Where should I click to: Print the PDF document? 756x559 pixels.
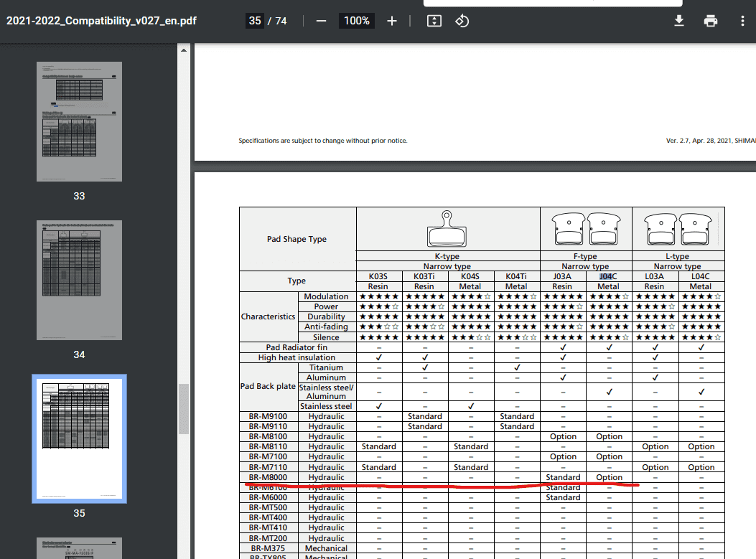click(x=711, y=21)
